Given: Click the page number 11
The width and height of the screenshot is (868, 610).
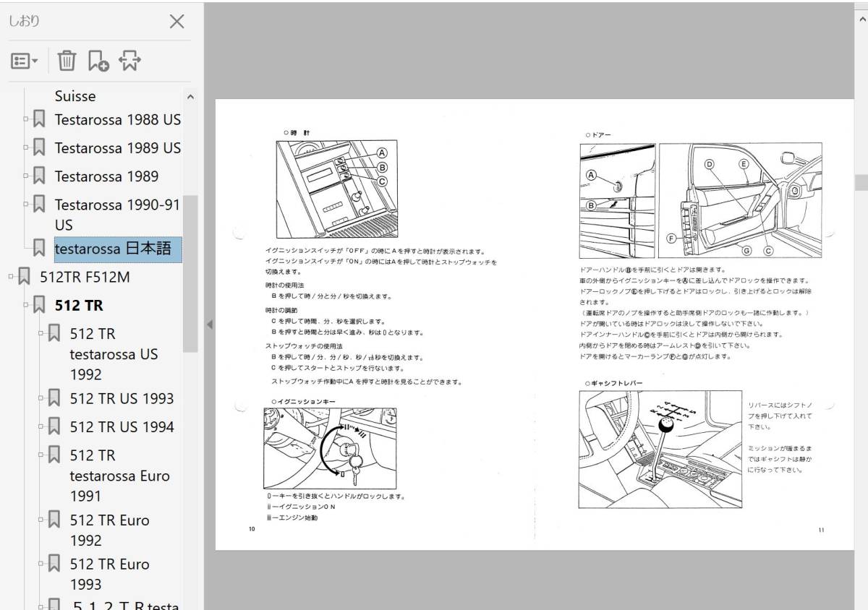Looking at the screenshot, I should click(821, 530).
